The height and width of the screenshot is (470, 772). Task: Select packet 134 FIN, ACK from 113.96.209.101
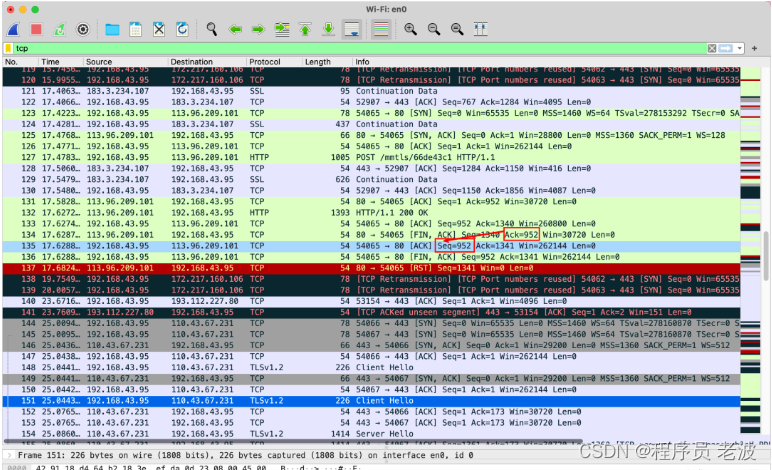pos(371,235)
